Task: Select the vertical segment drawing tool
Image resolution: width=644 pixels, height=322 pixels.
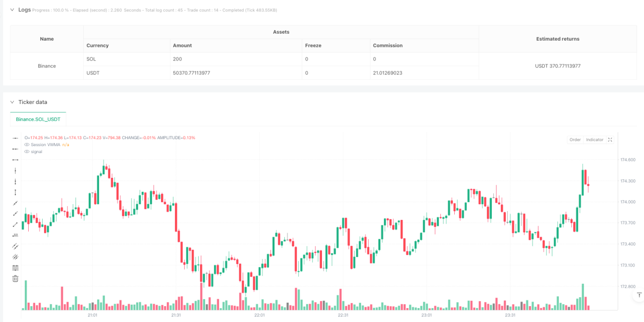Action: tap(15, 192)
